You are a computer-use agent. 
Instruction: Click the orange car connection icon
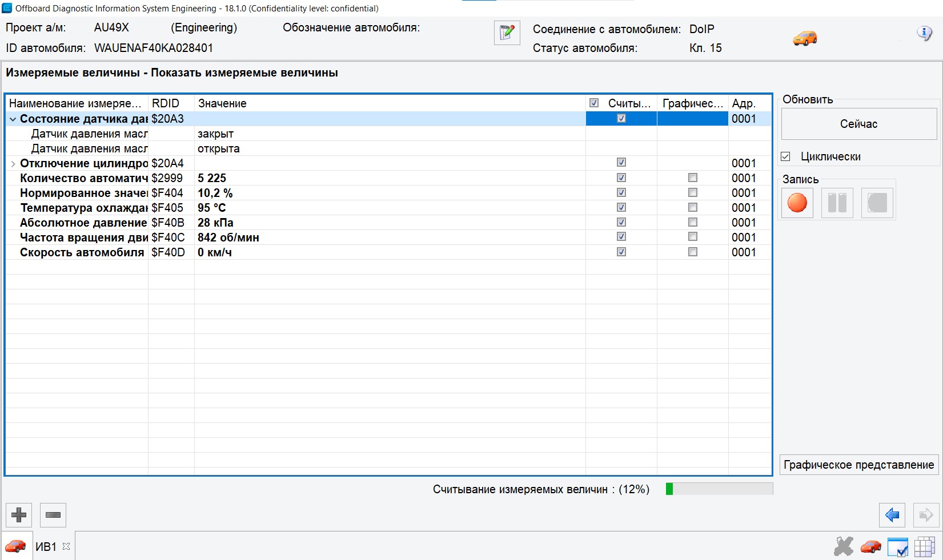click(x=805, y=38)
